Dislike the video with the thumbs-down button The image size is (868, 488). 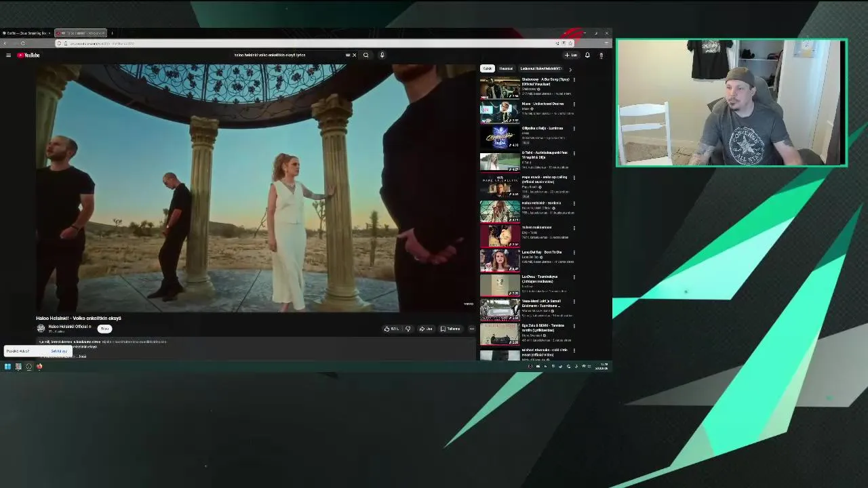(x=408, y=329)
